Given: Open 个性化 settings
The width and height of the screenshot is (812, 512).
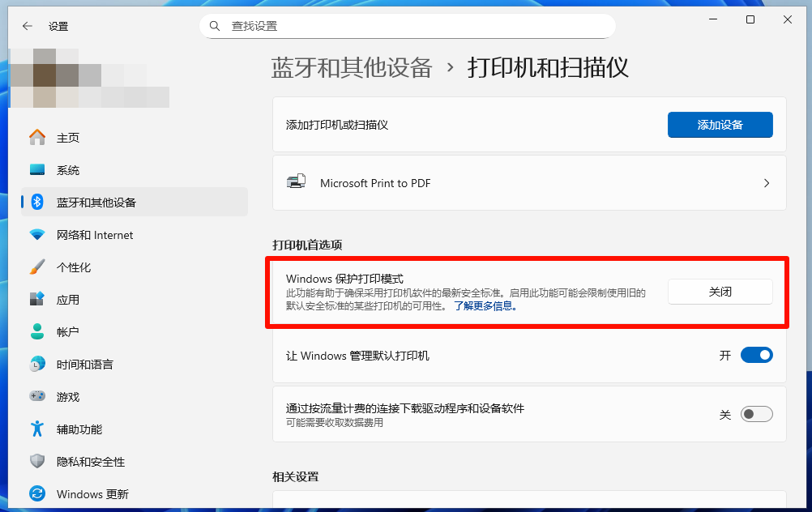Looking at the screenshot, I should pyautogui.click(x=135, y=267).
